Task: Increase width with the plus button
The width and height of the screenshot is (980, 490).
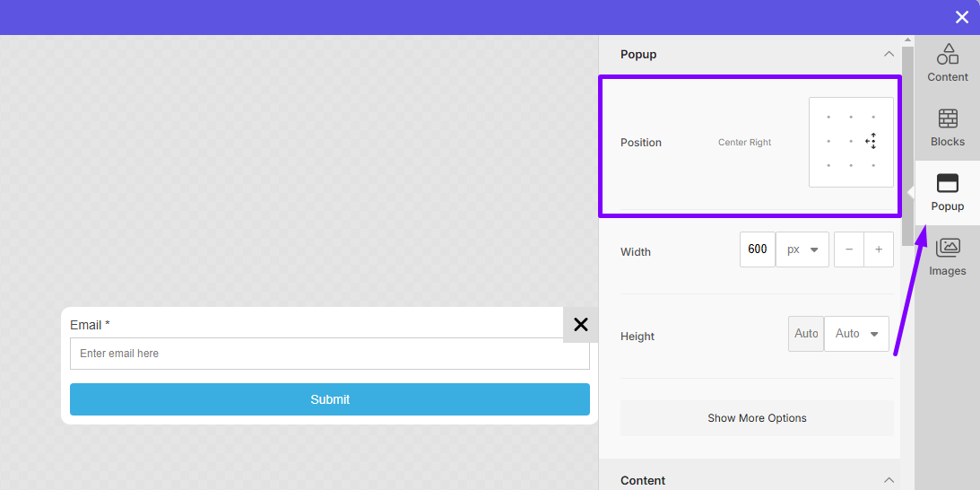Action: pos(879,249)
